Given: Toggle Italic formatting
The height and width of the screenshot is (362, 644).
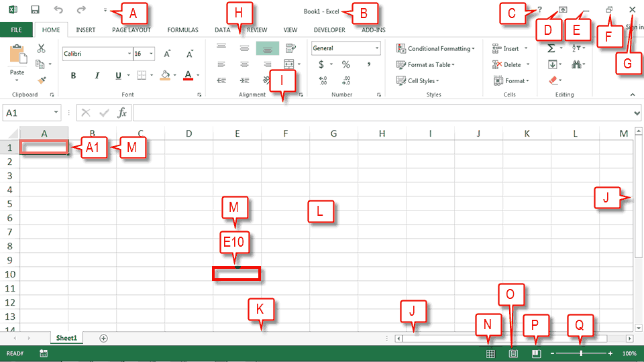Looking at the screenshot, I should click(97, 76).
